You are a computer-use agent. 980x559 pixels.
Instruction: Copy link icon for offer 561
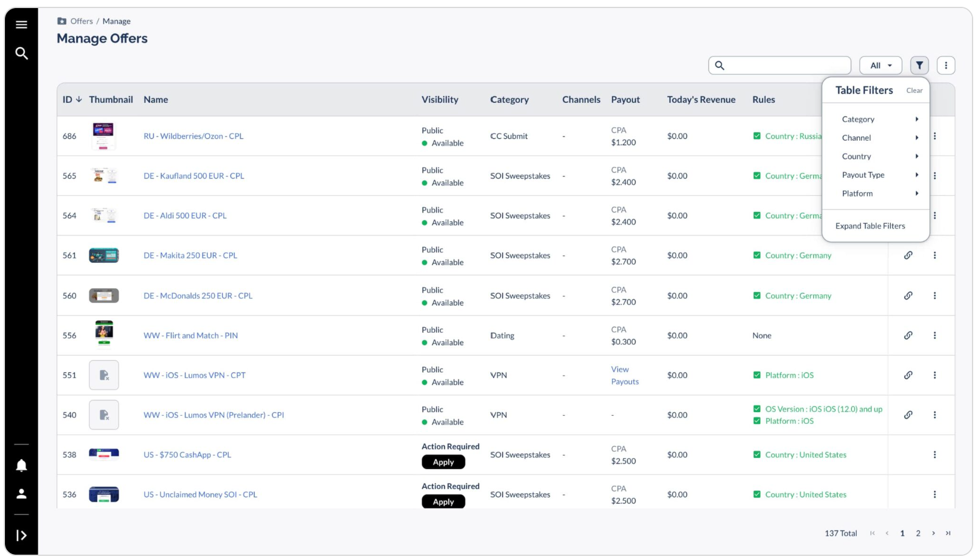click(x=908, y=255)
